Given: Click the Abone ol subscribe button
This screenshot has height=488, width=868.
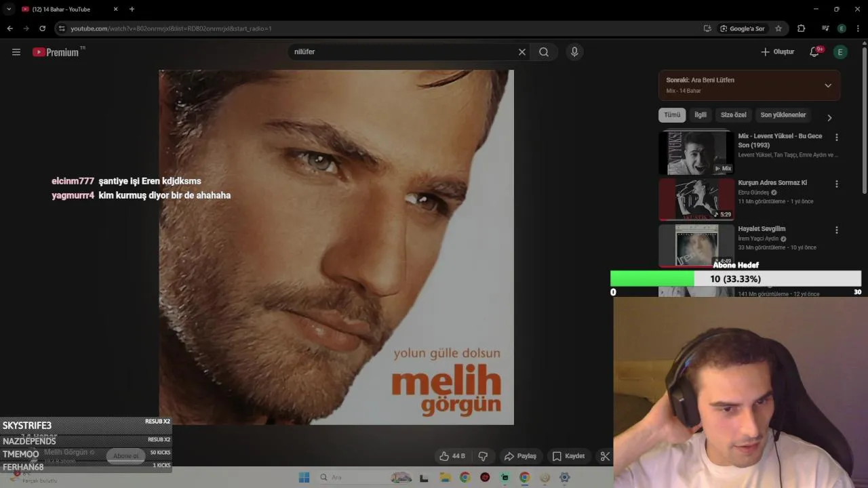Looking at the screenshot, I should tap(126, 456).
